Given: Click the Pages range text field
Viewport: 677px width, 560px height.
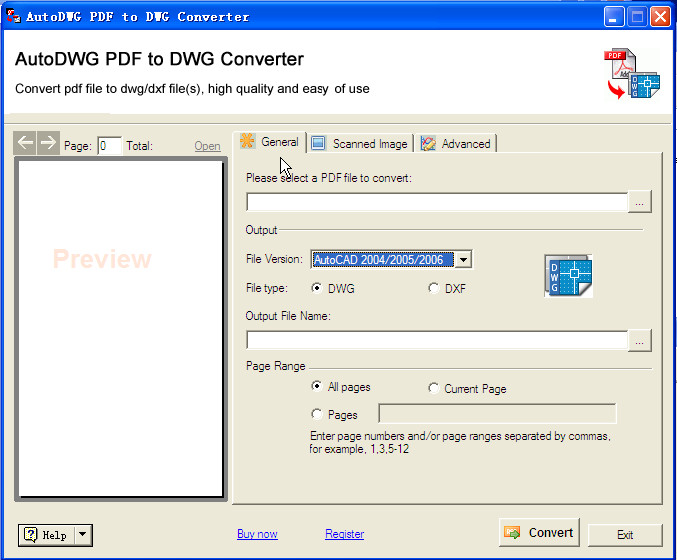Looking at the screenshot, I should point(497,414).
